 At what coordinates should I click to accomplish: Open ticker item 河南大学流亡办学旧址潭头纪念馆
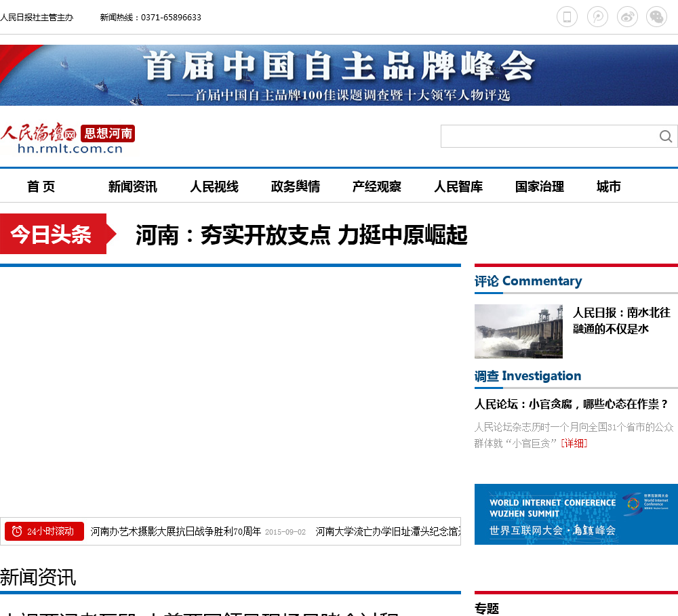coord(388,531)
